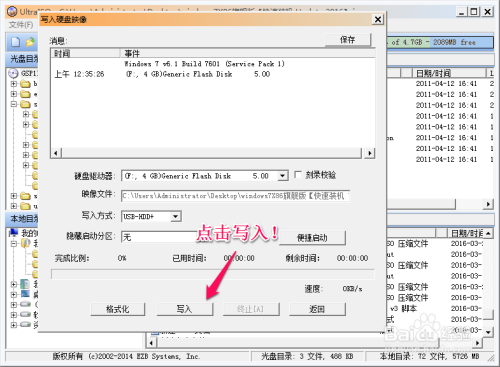The width and height of the screenshot is (500, 367).
Task: Click the message log left scroll arrow
Action: pyautogui.click(x=56, y=153)
